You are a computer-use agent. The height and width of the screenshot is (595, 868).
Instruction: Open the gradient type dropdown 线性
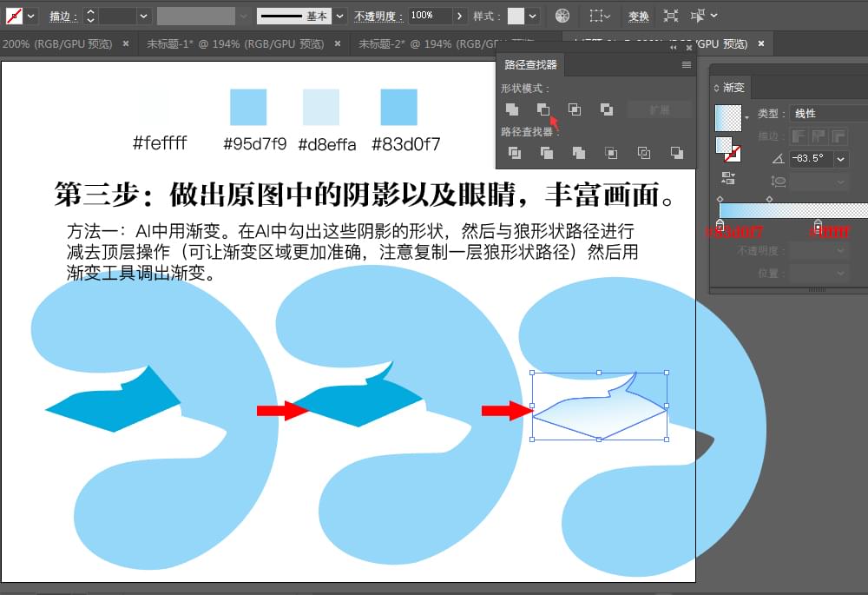828,114
